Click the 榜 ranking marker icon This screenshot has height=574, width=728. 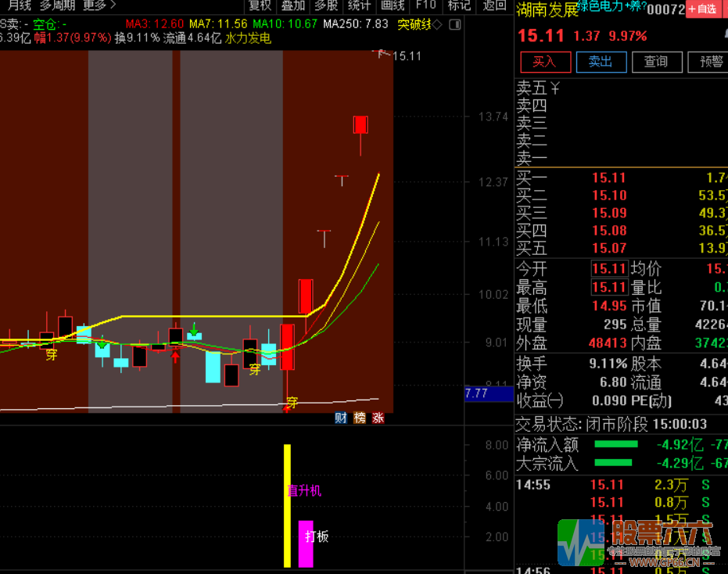360,418
